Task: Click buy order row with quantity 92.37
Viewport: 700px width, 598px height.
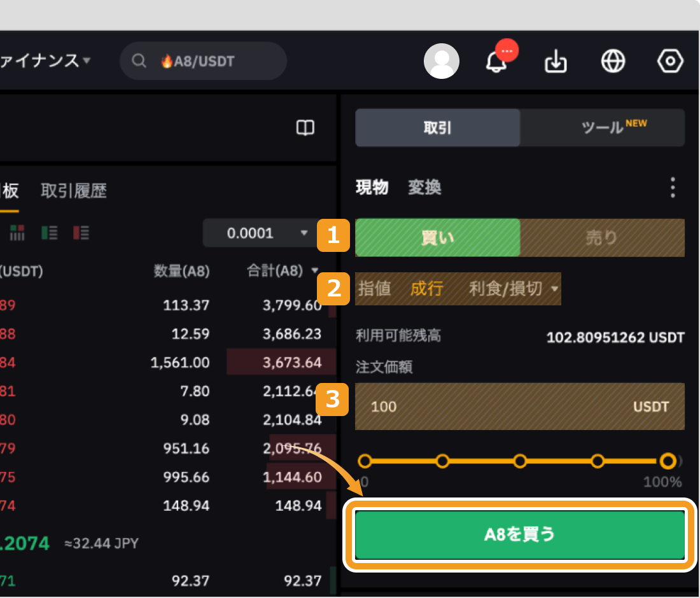Action: [168, 581]
